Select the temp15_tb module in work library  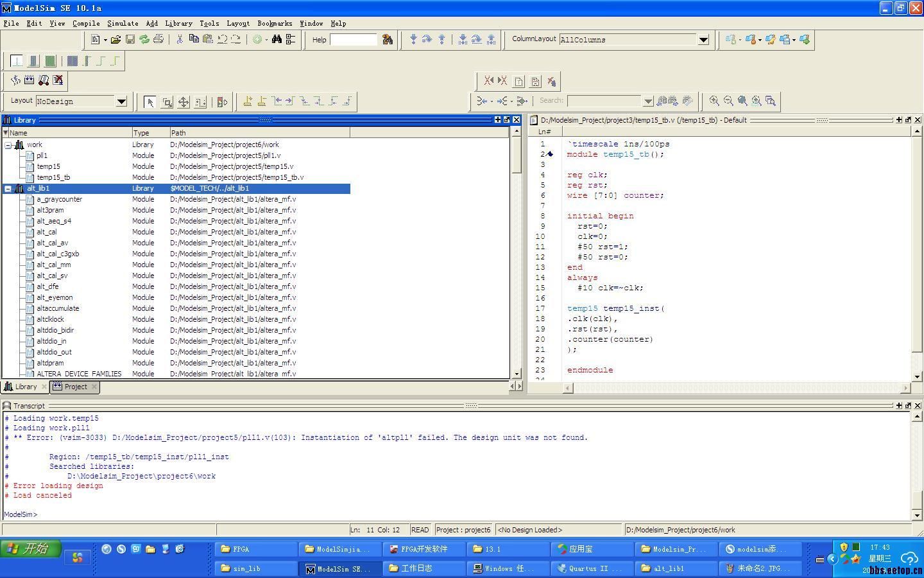pyautogui.click(x=53, y=177)
